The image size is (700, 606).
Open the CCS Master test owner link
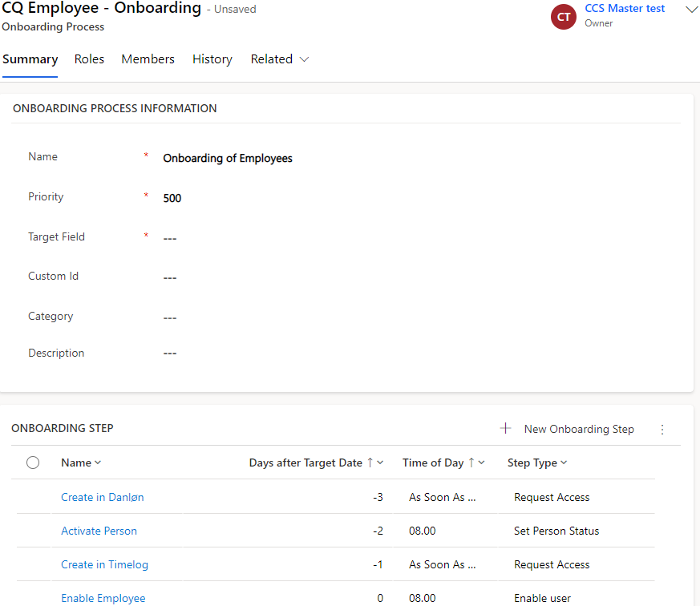coord(625,9)
